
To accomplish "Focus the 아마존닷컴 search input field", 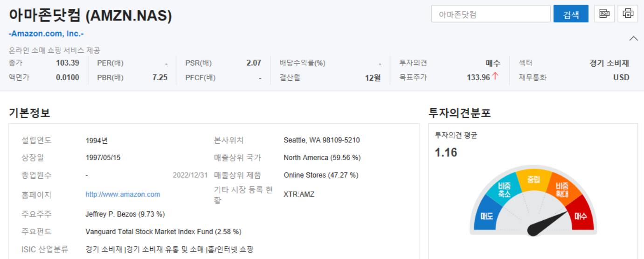I will 491,14.
